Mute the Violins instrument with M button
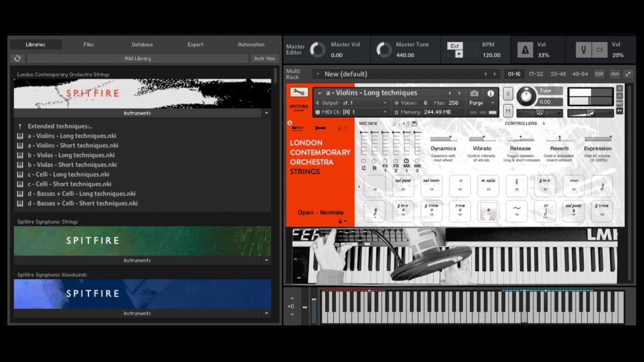Image resolution: width=644 pixels, height=362 pixels. [508, 111]
